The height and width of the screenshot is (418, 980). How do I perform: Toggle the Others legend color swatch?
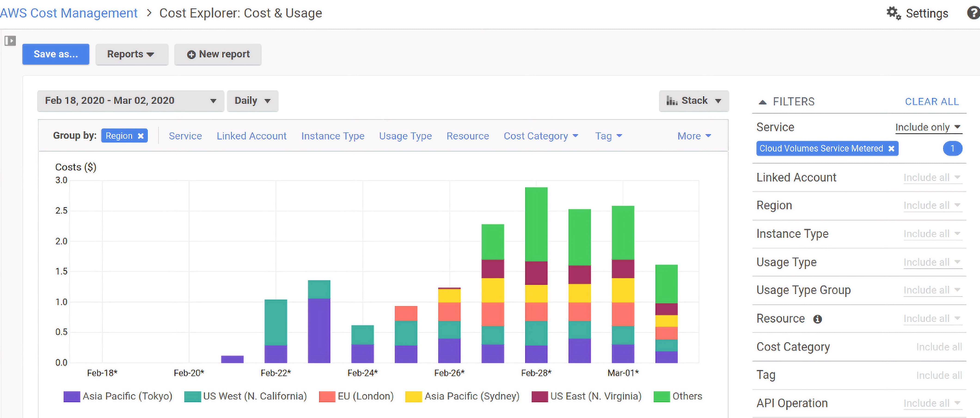(x=661, y=396)
